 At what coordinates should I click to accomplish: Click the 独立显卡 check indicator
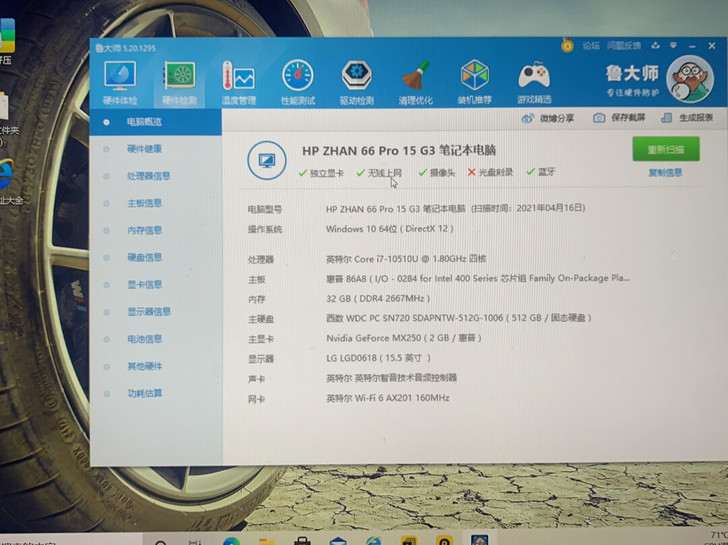321,173
